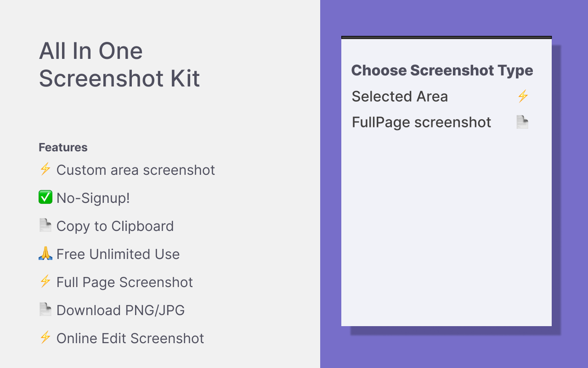
Task: Click praying hands icon beside Free Unlimited Use
Action: point(45,253)
